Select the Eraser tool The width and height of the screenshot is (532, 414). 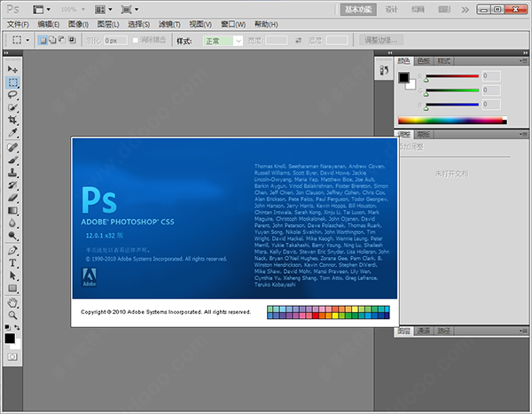pyautogui.click(x=12, y=198)
